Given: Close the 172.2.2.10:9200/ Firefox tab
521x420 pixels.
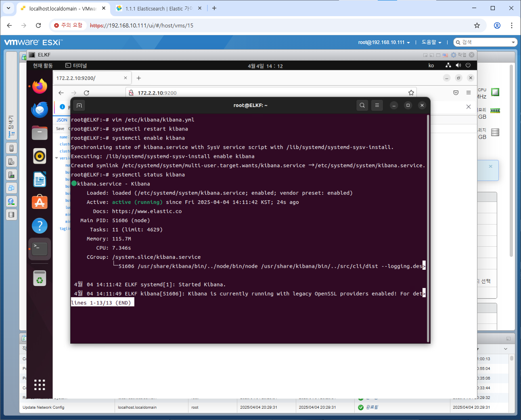Looking at the screenshot, I should [125, 78].
